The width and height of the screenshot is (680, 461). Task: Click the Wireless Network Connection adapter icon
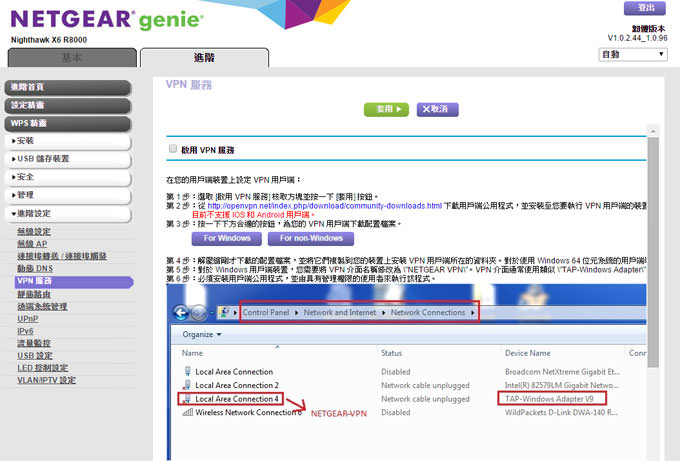pos(187,412)
